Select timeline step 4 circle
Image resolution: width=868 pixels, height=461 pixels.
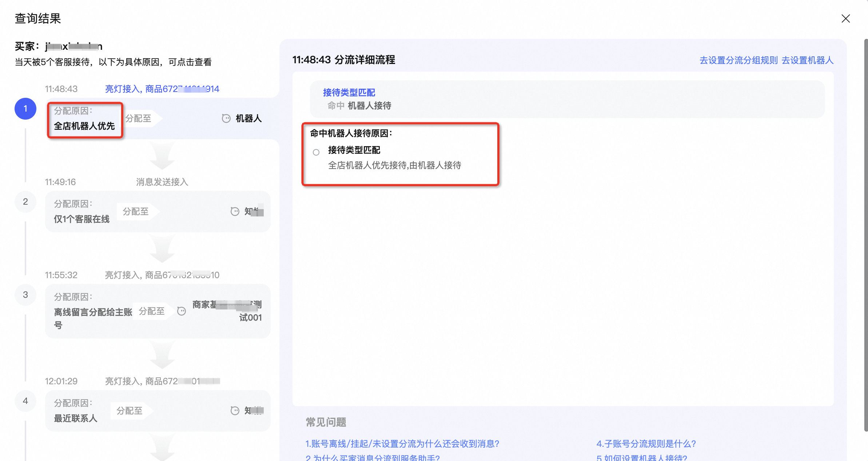pyautogui.click(x=25, y=401)
